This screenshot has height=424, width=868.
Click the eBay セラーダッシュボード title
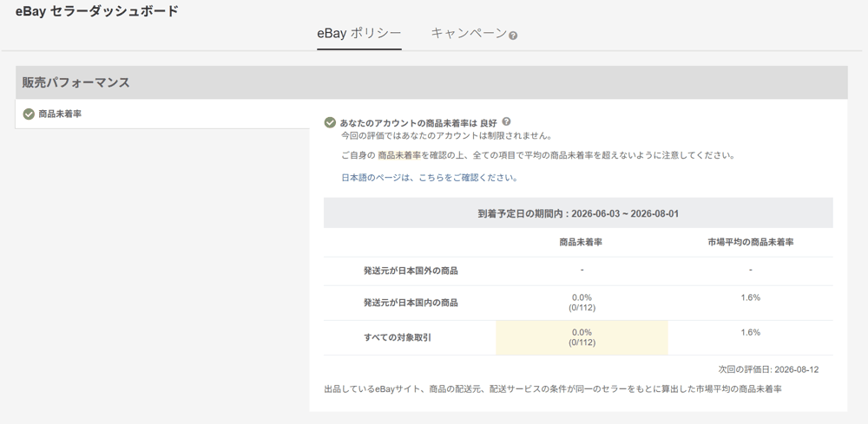(x=97, y=11)
